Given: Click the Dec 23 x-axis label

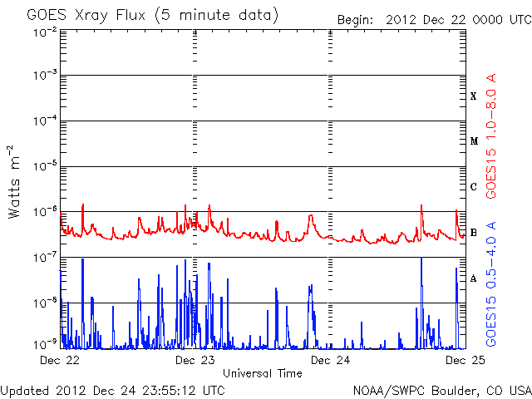Looking at the screenshot, I should [195, 361].
